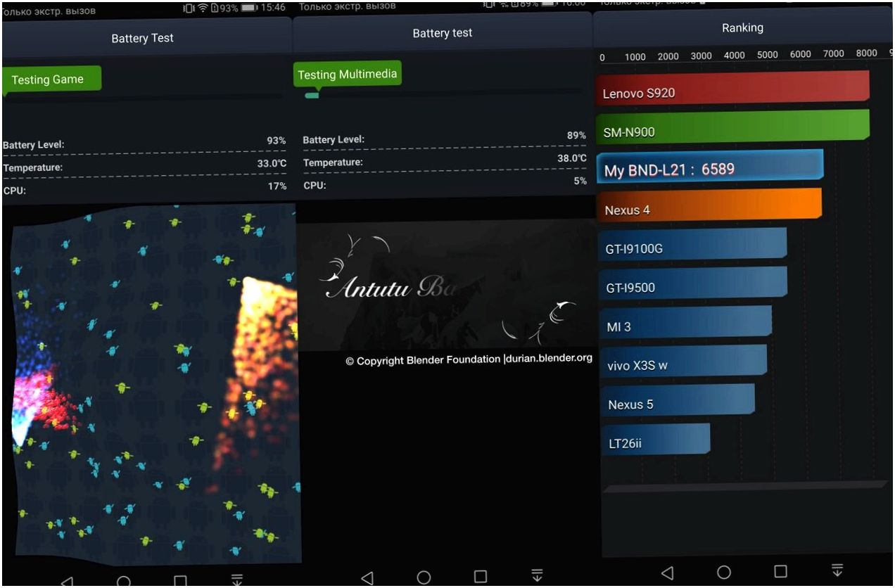Viewport: 895px width, 588px height.
Task: Click the 5000 mark on the ranking axis
Action: [x=768, y=55]
